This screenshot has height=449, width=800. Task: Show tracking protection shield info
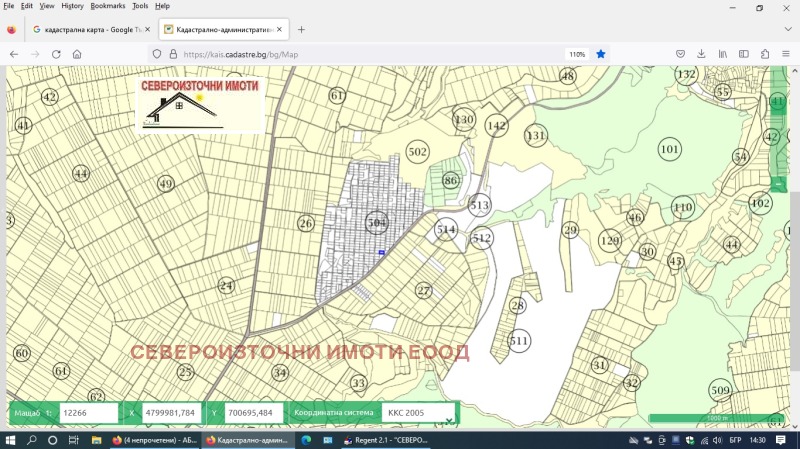[157, 54]
